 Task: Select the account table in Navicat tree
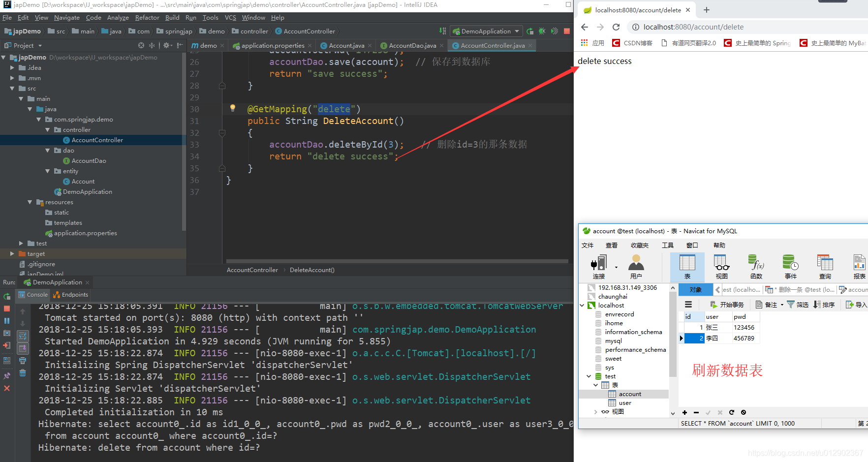pyautogui.click(x=630, y=394)
